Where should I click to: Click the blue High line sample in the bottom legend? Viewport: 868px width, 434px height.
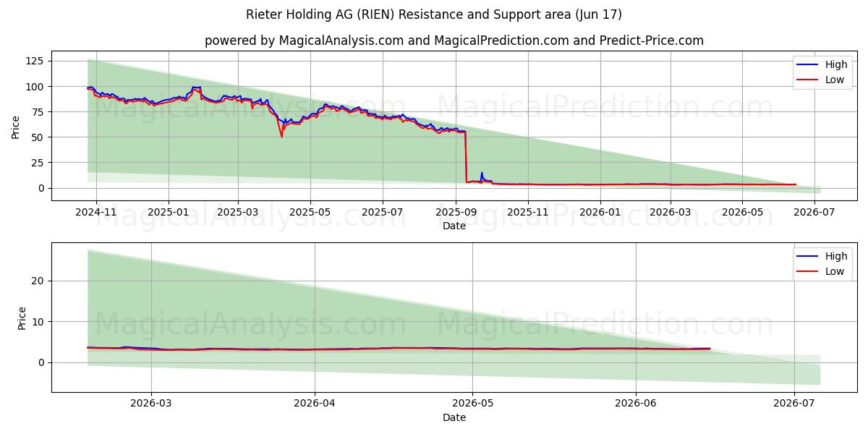tap(809, 257)
